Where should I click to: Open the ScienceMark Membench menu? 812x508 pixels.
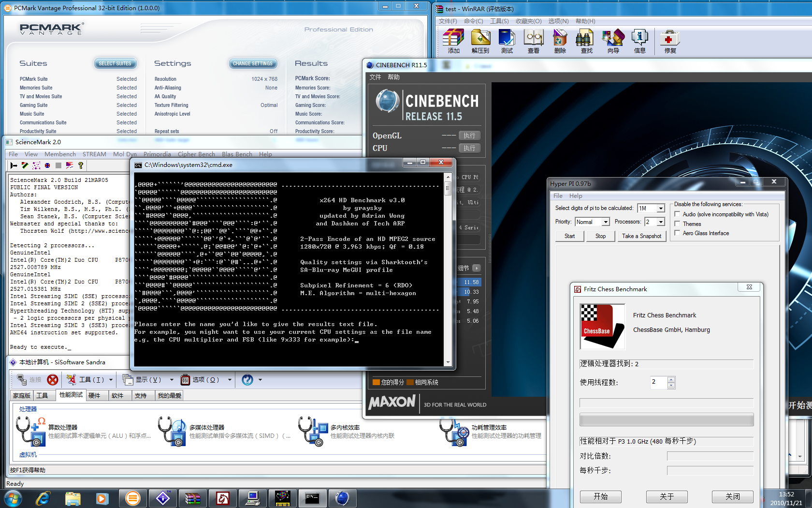click(60, 154)
